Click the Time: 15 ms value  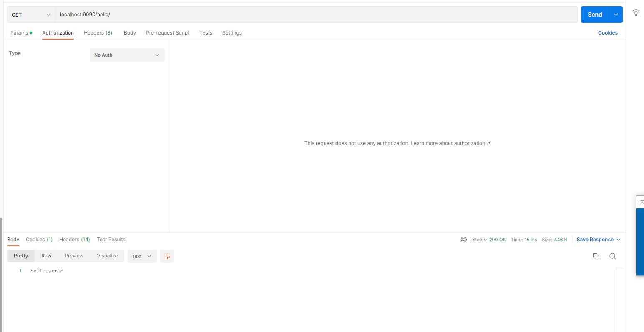click(524, 240)
